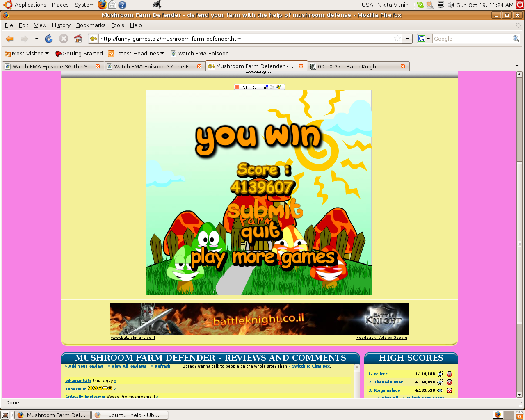Expand the Latest Headlines feed dropdown
This screenshot has height=420, width=525.
(x=136, y=53)
